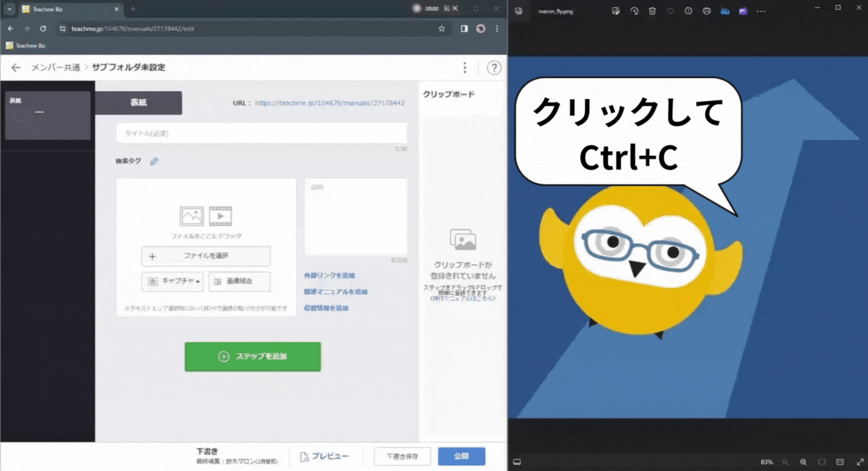Open the help question mark icon
Viewport: 868px width, 471px height.
[x=494, y=68]
